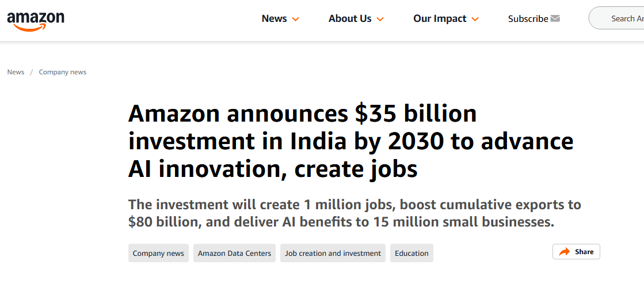Select the Company news topic tag
644x287 pixels.
pos(158,253)
